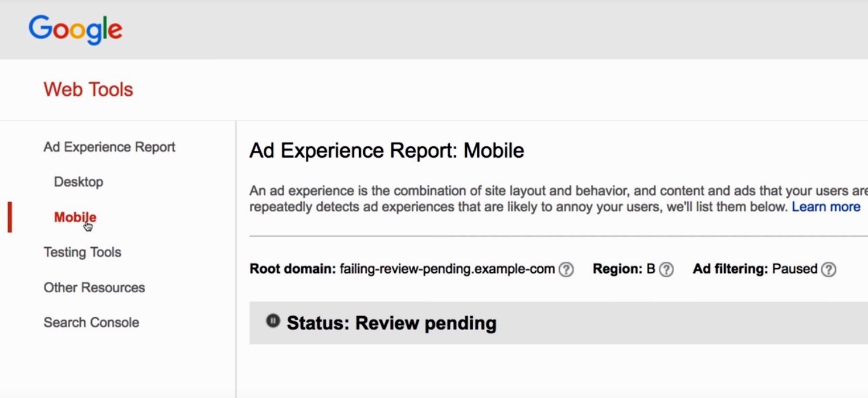Click help icon next to Region
The width and height of the screenshot is (868, 398).
666,269
